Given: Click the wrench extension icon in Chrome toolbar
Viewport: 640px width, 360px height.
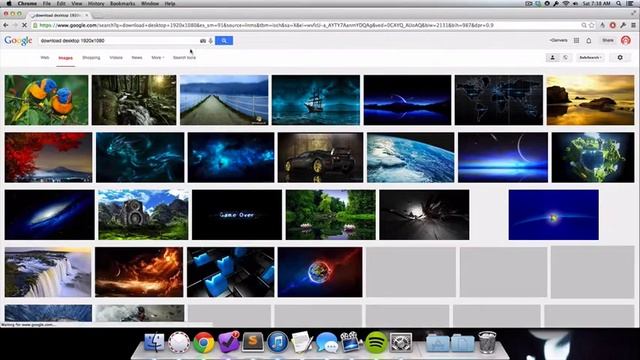Looking at the screenshot, I should pos(623,25).
